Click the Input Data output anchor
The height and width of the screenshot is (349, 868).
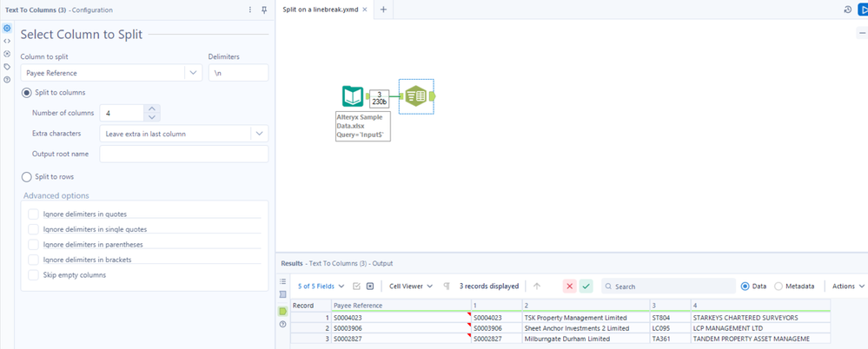click(x=367, y=96)
